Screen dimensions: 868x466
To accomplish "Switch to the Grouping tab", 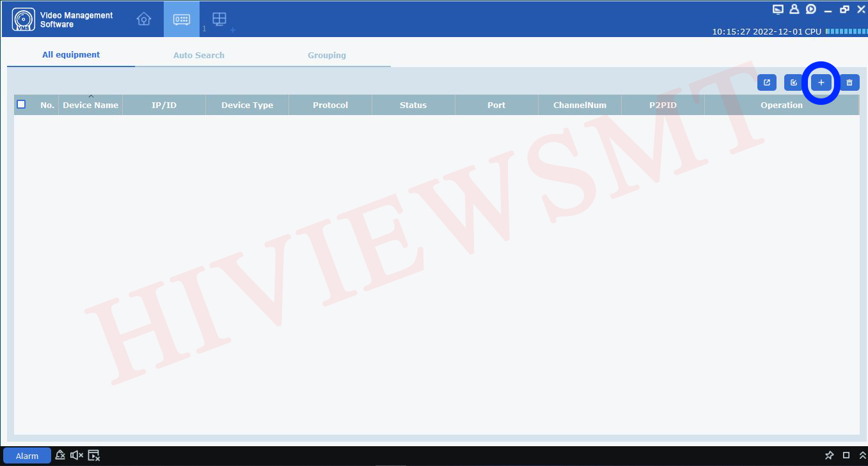I will point(326,55).
